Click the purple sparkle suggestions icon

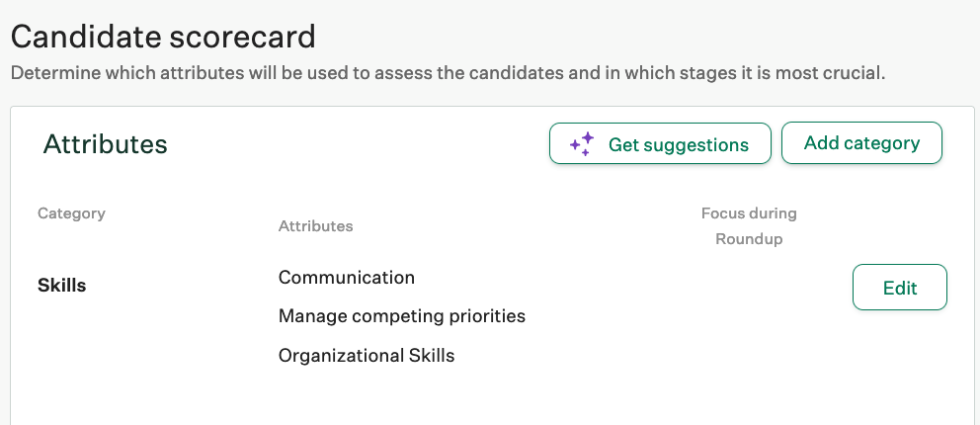[x=582, y=144]
